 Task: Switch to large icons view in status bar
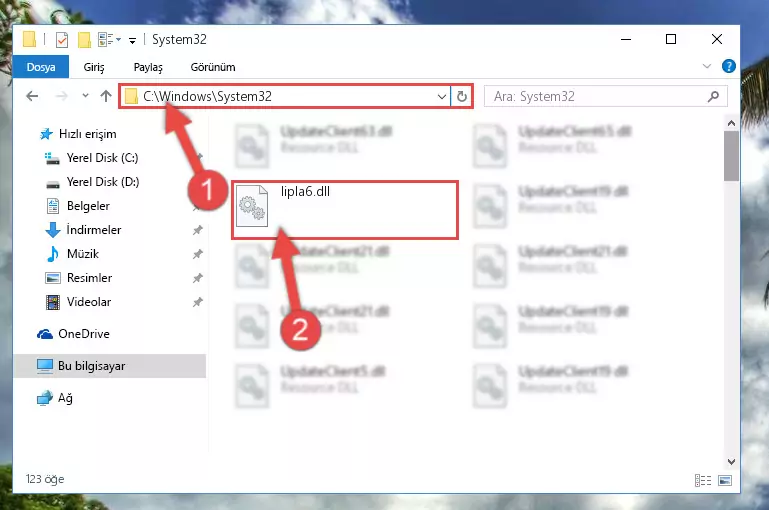725,480
